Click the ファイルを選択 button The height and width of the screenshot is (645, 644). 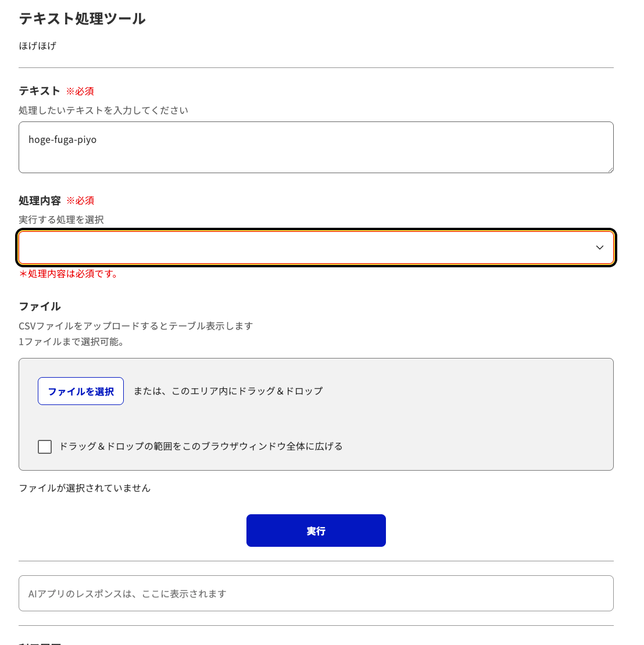click(x=80, y=390)
